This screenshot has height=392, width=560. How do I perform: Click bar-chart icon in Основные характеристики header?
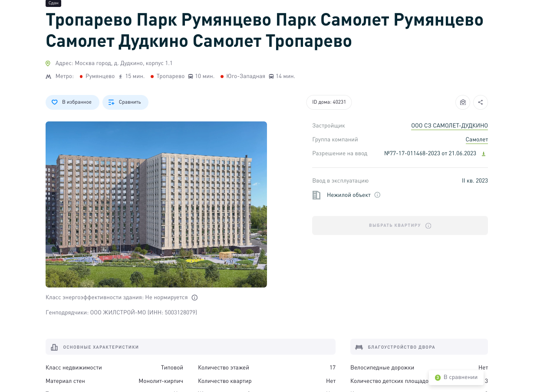pyautogui.click(x=54, y=347)
